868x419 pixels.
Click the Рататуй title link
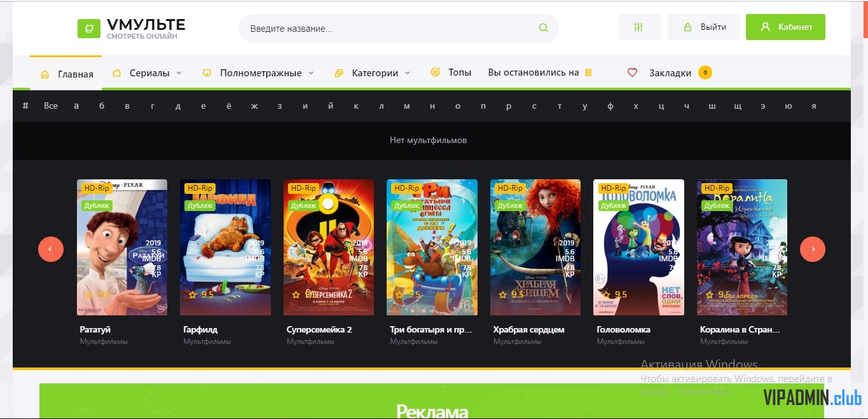click(95, 329)
